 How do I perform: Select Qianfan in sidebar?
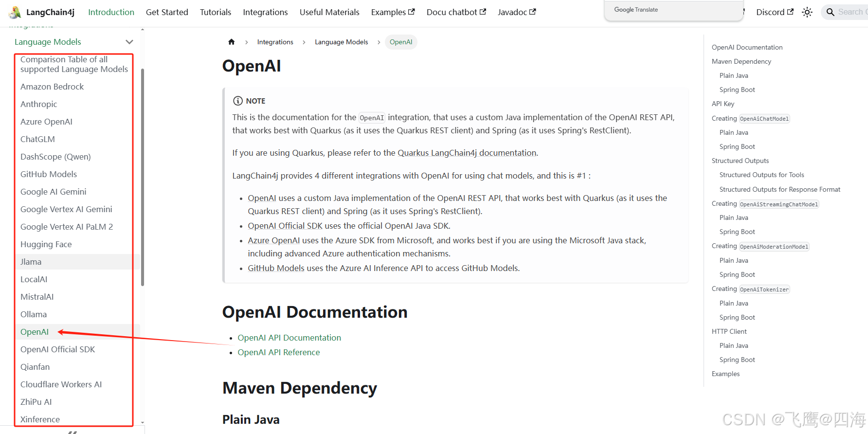tap(35, 367)
